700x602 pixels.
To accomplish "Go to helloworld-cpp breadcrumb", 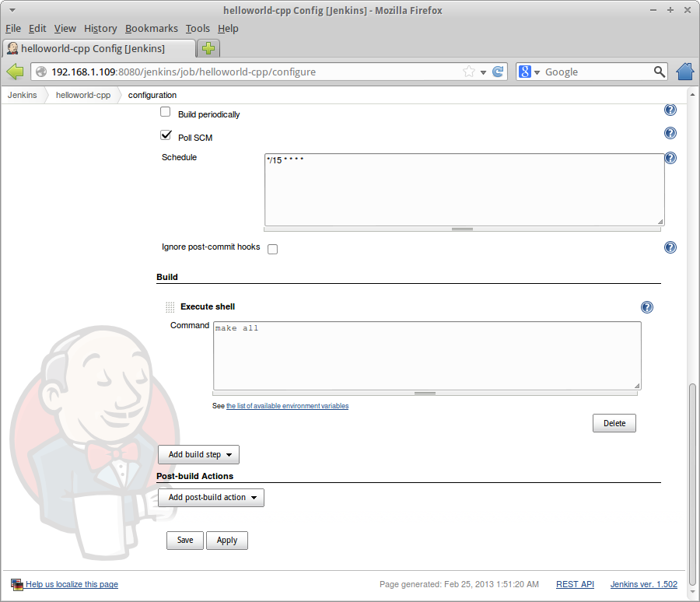I will [83, 95].
